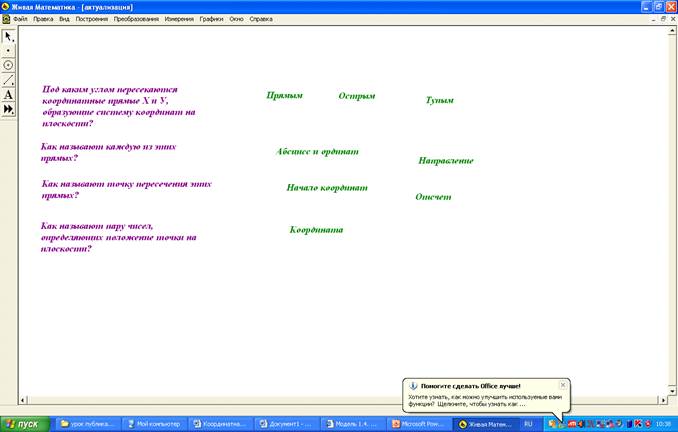Switch to Модель 1.4 taskbar button
Image resolution: width=678 pixels, height=432 pixels.
(x=352, y=424)
